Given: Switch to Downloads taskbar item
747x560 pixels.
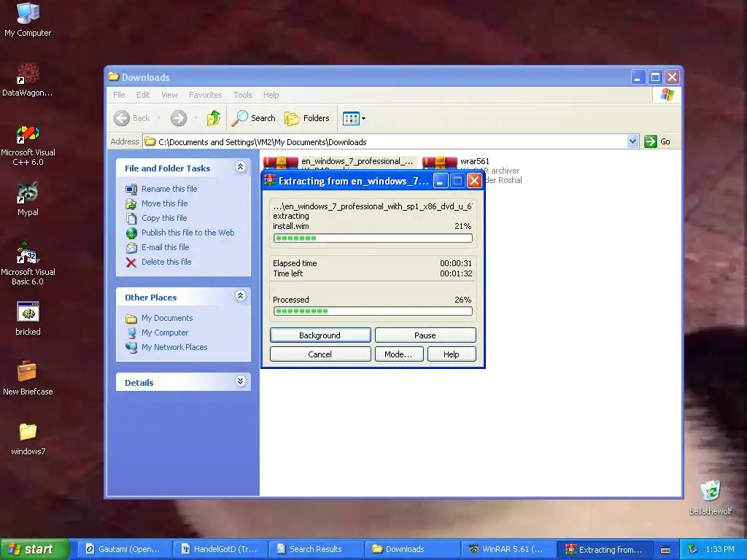Looking at the screenshot, I should point(412,549).
